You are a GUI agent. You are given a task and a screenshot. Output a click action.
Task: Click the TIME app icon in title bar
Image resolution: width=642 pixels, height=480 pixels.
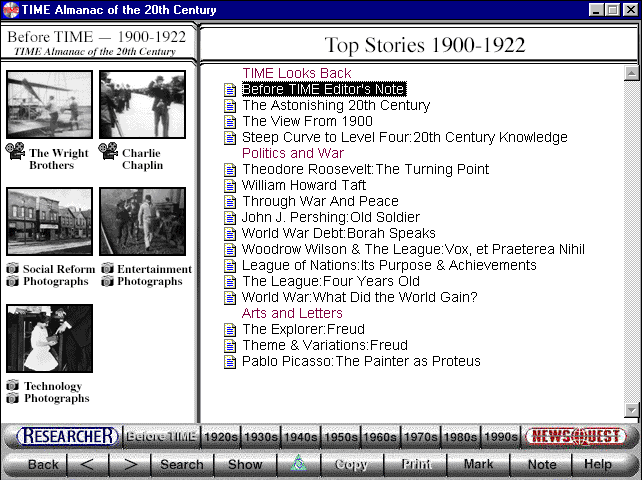coord(11,10)
